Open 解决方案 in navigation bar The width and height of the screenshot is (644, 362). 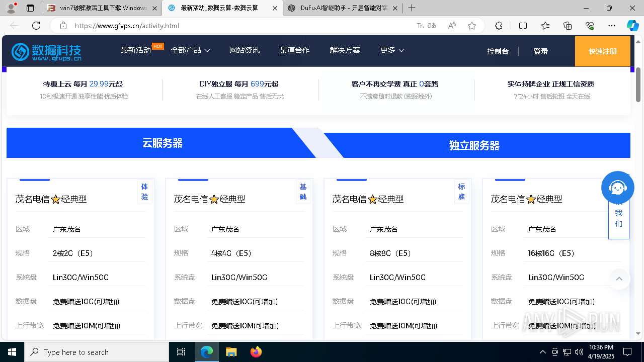pyautogui.click(x=345, y=50)
